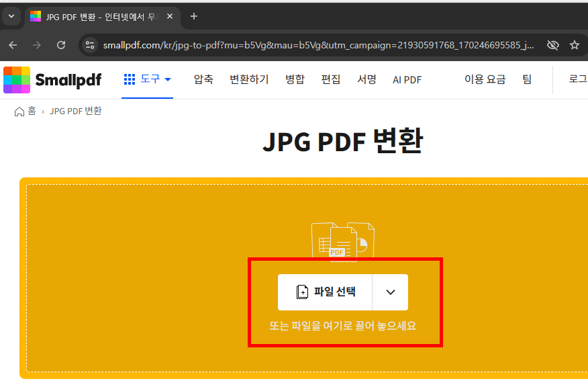Expand file source dropdown beside 파일 선택
The width and height of the screenshot is (588, 383).
[x=391, y=292]
